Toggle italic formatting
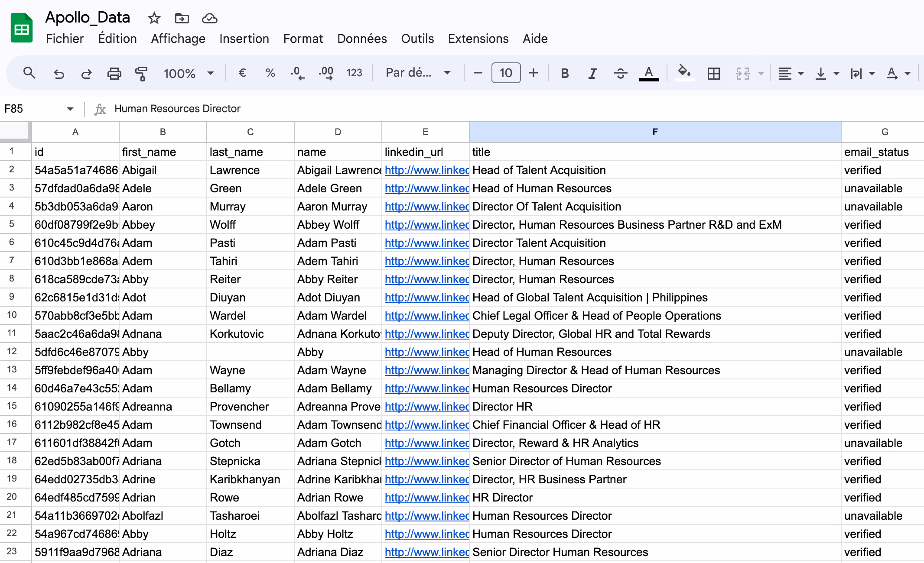 [592, 73]
